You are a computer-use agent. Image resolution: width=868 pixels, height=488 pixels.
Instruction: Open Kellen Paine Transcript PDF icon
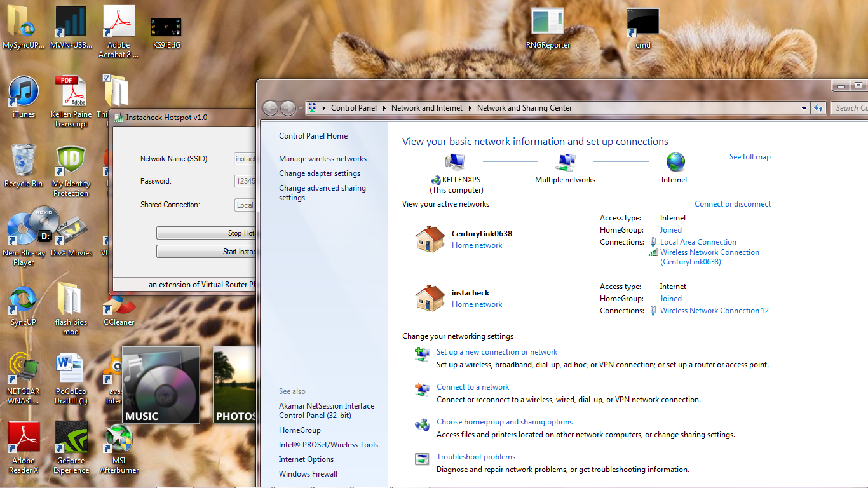(x=71, y=102)
